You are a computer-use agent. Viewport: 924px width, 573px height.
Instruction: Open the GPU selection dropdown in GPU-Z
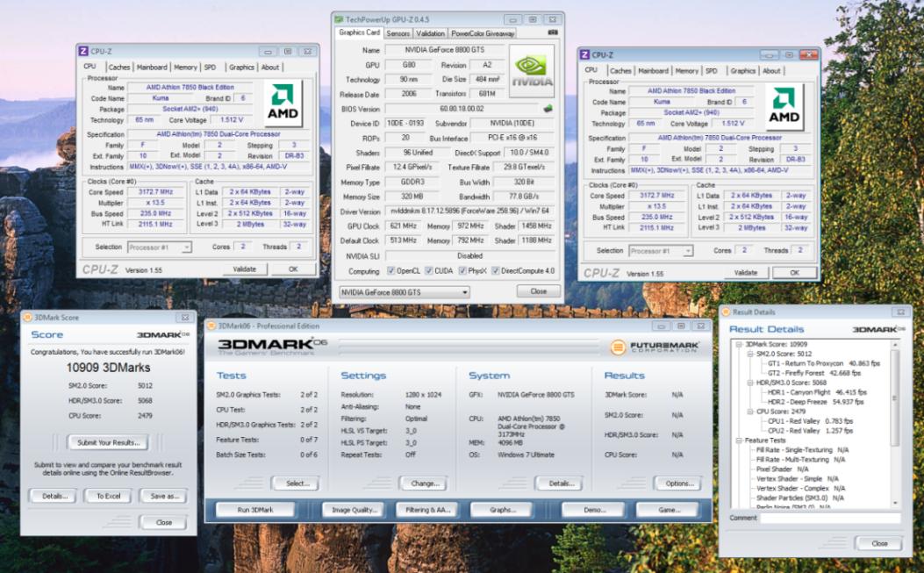coord(405,292)
